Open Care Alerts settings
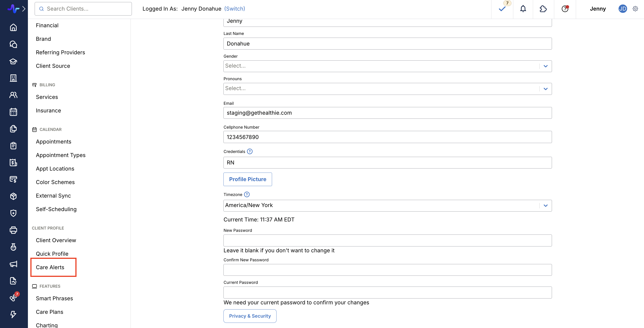This screenshot has height=328, width=644. (x=50, y=267)
